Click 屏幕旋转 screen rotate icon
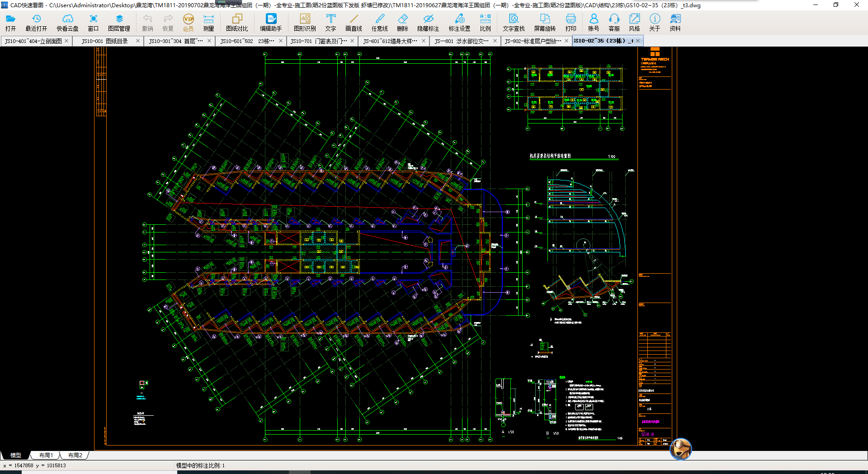868x474 pixels. tap(545, 23)
